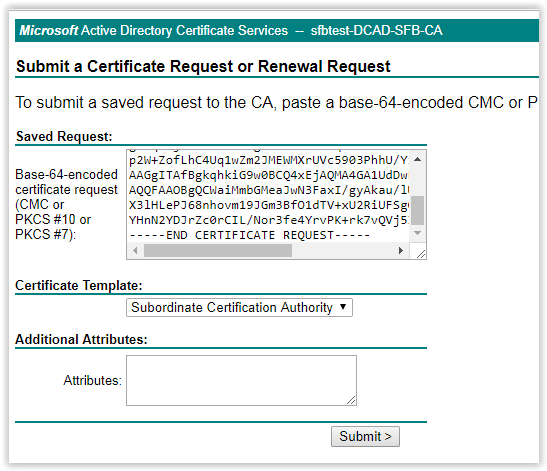Screen dimensions: 547x471
Task: Click the line starting with YHnN2YDJrZc0rCIL
Action: coord(268,220)
